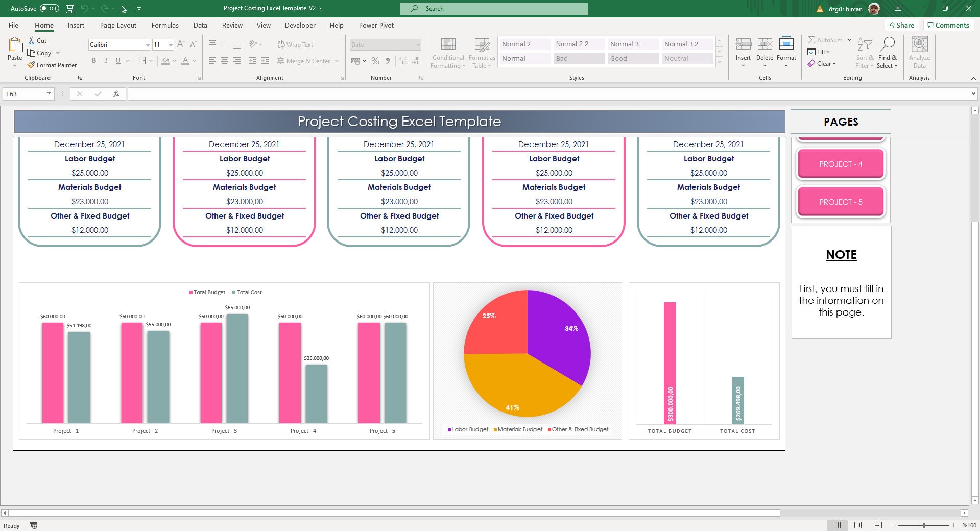Toggle Bold formatting

(94, 61)
